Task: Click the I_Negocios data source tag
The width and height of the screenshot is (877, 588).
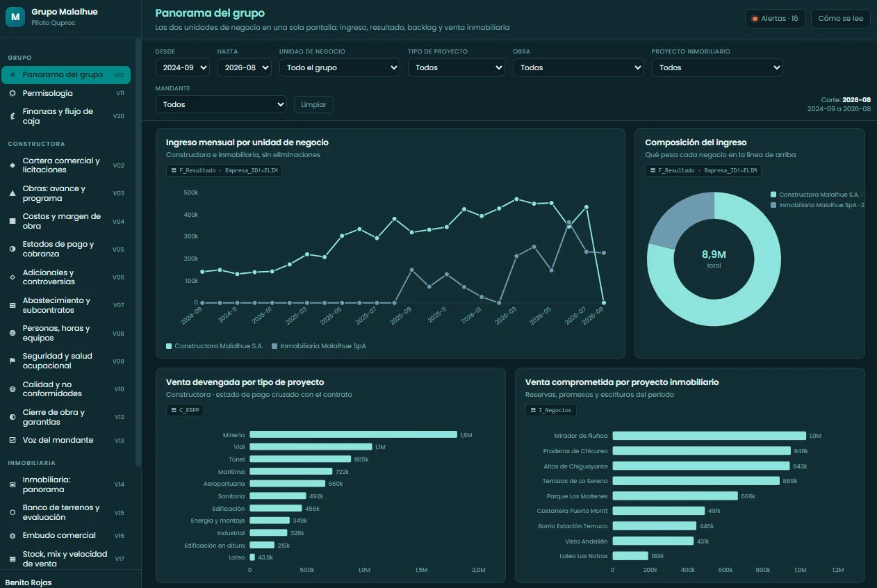Action: click(551, 410)
